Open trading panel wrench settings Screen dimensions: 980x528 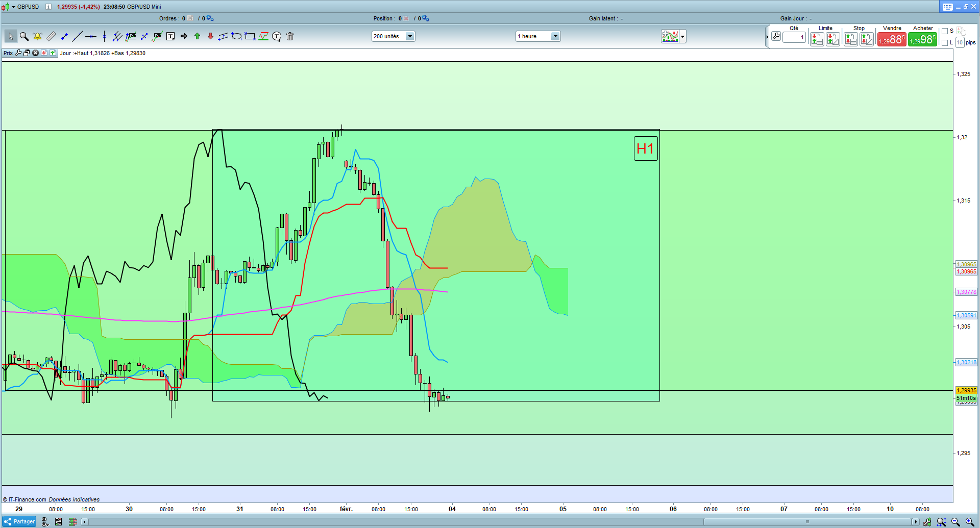[776, 36]
